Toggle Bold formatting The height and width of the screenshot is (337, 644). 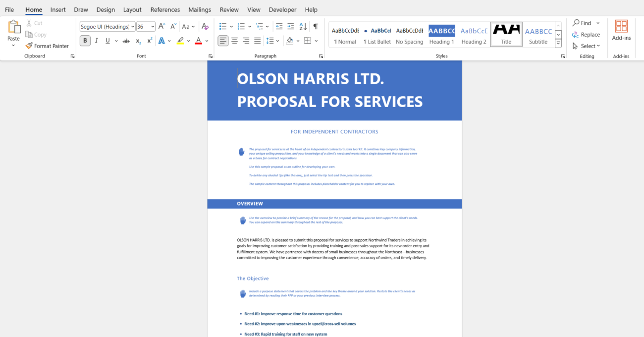pyautogui.click(x=85, y=41)
